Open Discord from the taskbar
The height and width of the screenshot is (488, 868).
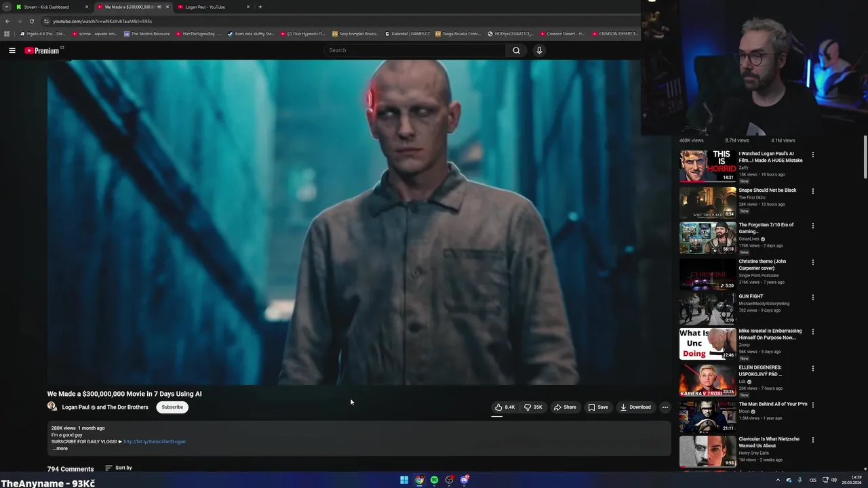click(x=464, y=480)
